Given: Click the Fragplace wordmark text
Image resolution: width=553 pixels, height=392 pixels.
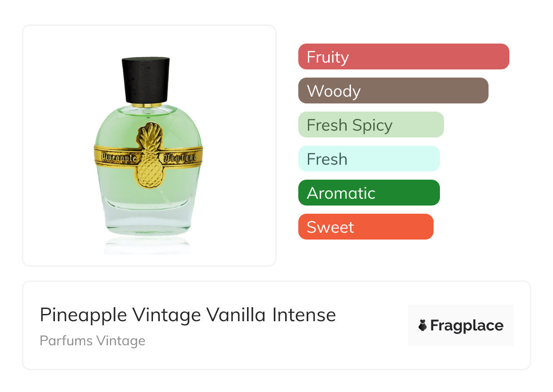Looking at the screenshot, I should click(467, 326).
